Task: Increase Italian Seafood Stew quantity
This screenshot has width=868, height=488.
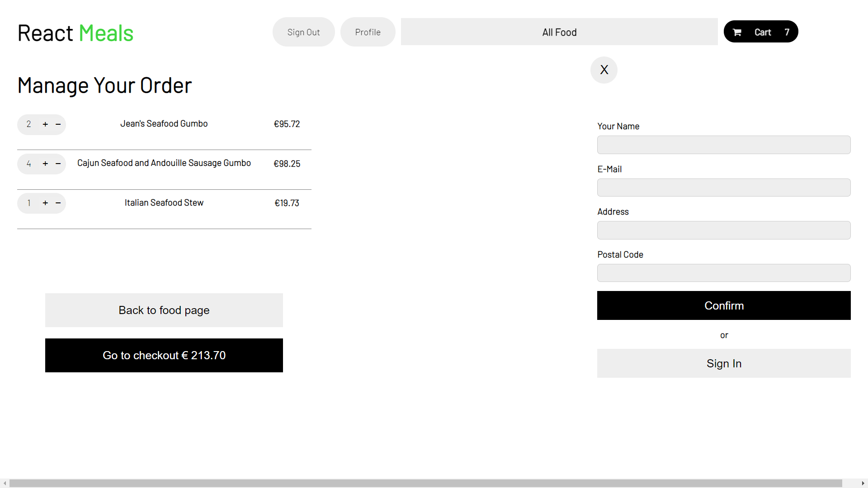Action: 45,203
